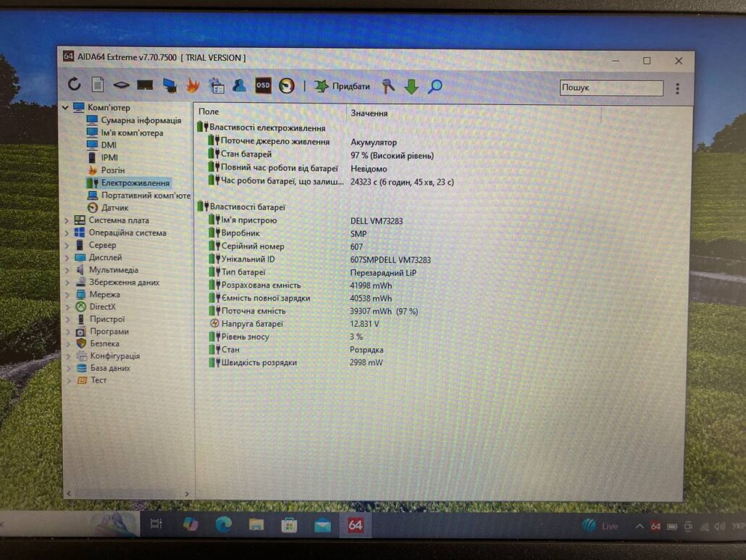Viewport: 746px width, 560px height.
Task: Open the Mail app on the taskbar
Action: (322, 525)
